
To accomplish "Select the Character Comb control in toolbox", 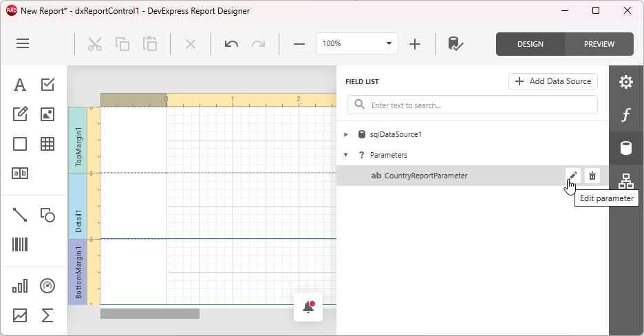I will pyautogui.click(x=20, y=174).
